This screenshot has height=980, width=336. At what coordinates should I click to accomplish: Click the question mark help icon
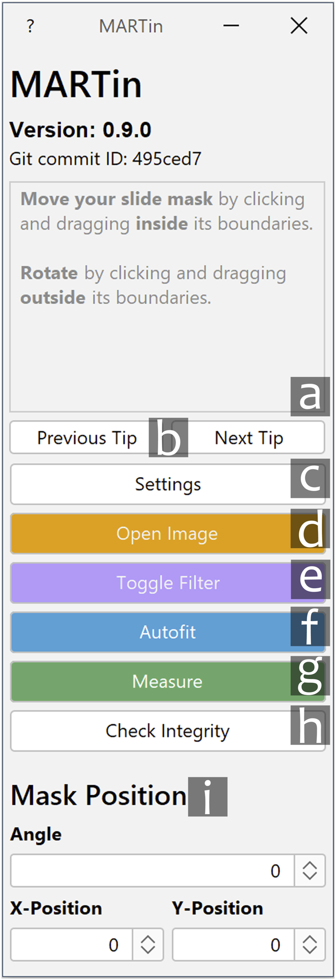point(30,26)
